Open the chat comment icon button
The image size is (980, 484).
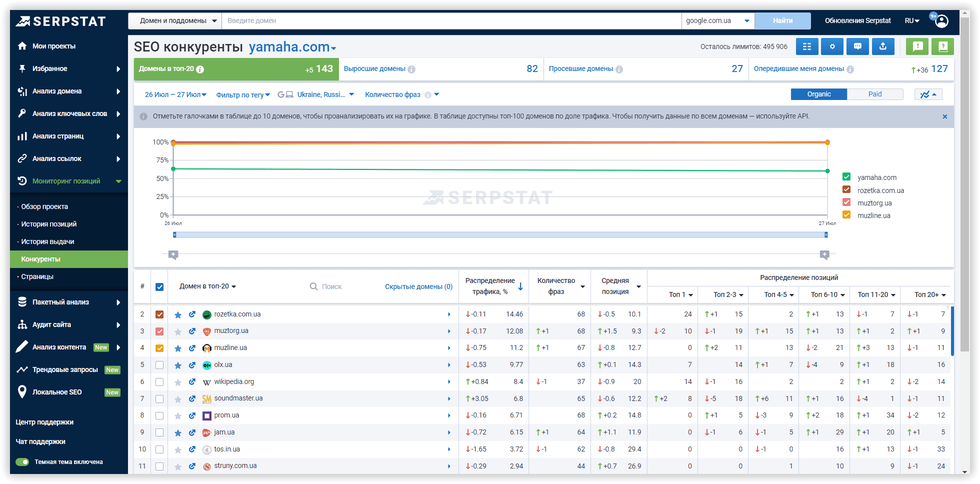click(x=857, y=46)
